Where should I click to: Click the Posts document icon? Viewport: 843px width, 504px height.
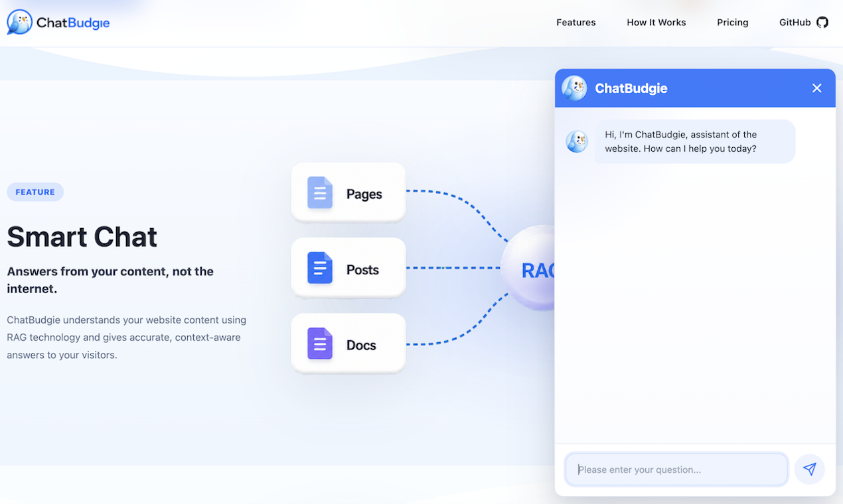click(x=320, y=268)
